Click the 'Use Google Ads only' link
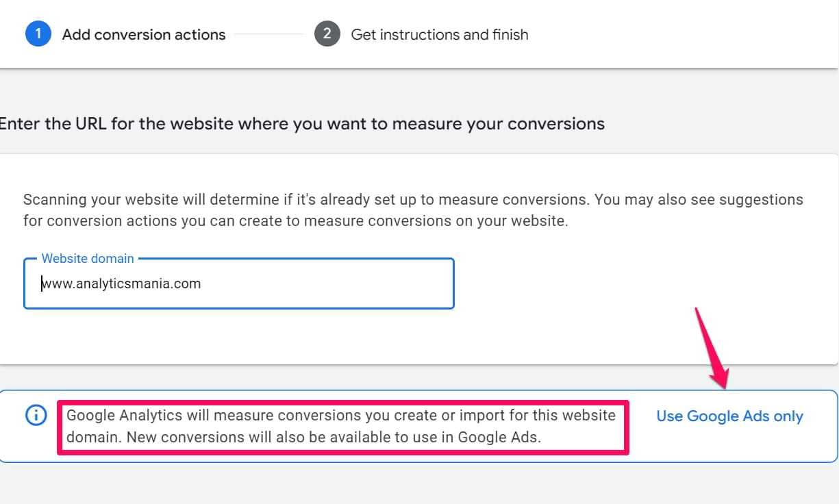Screen dimensions: 839x504 coord(729,416)
